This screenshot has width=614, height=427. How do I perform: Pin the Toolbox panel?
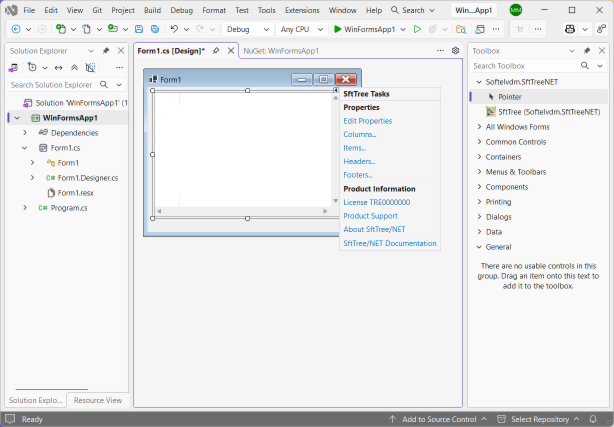pos(587,51)
